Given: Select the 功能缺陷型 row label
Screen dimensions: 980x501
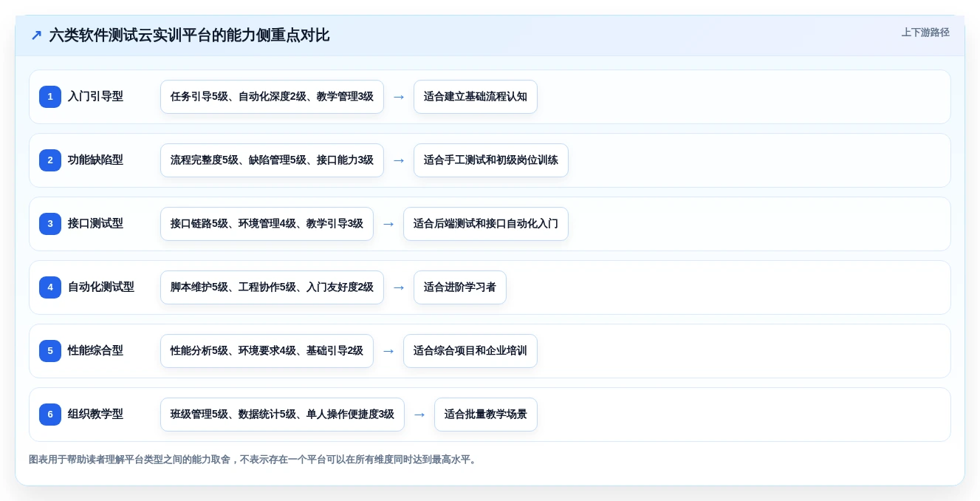Looking at the screenshot, I should 95,160.
